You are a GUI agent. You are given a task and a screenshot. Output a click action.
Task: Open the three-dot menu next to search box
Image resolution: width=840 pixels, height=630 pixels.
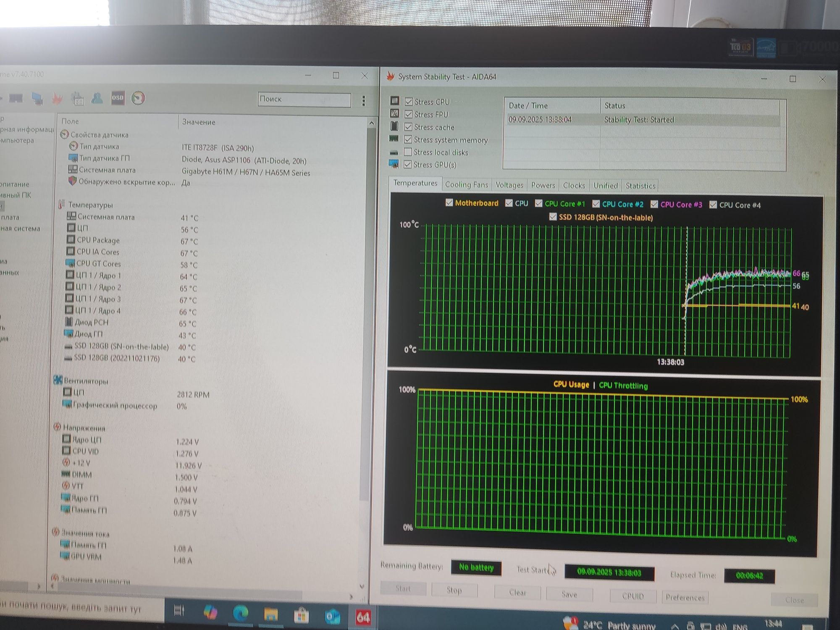[x=364, y=100]
